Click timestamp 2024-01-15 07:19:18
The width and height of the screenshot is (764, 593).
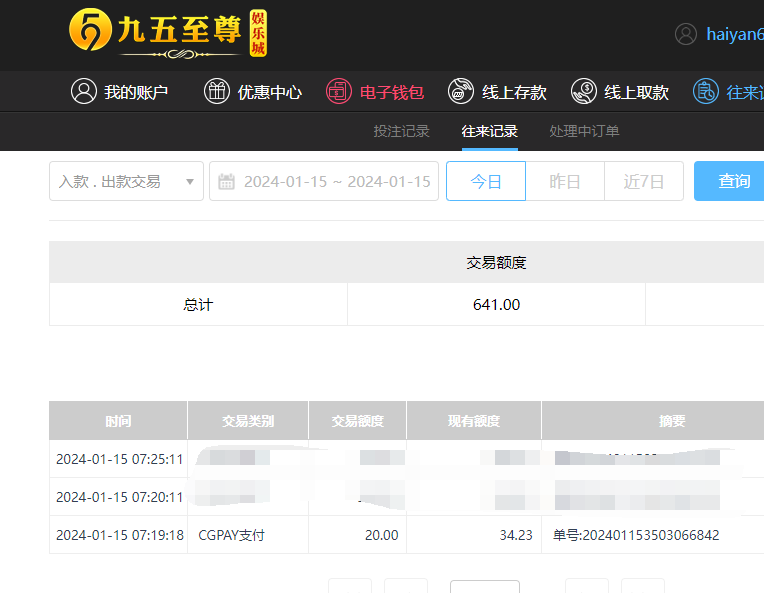(x=120, y=535)
